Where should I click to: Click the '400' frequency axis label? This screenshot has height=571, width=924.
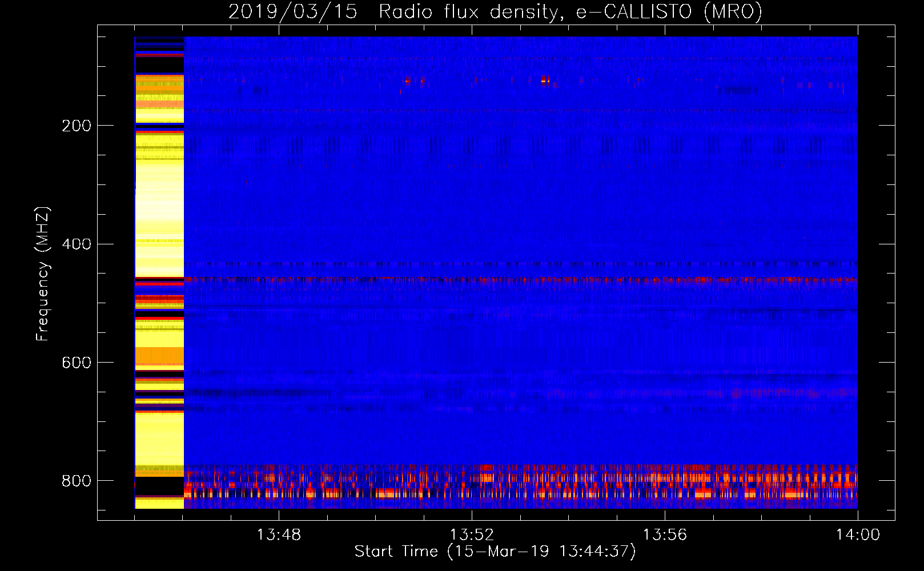pos(77,244)
